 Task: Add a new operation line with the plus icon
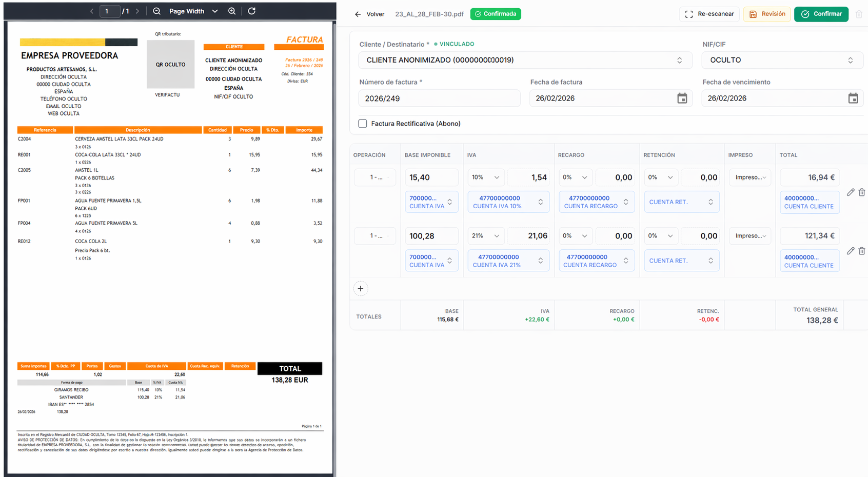(361, 288)
